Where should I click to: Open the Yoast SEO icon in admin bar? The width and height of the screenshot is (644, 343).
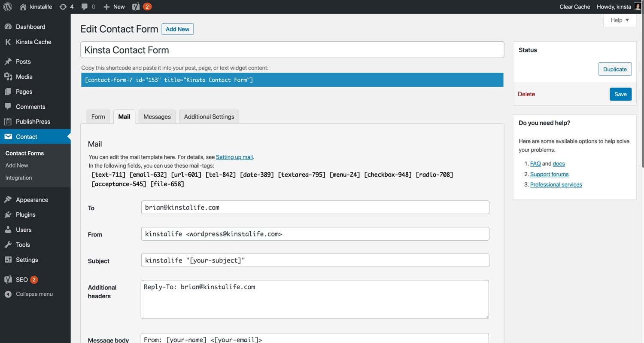(x=136, y=6)
